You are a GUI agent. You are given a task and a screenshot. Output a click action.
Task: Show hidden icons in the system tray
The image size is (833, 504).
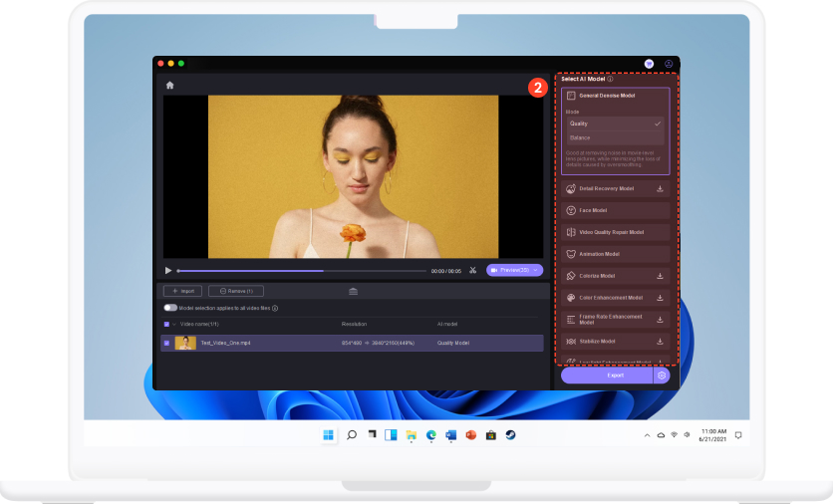point(646,435)
